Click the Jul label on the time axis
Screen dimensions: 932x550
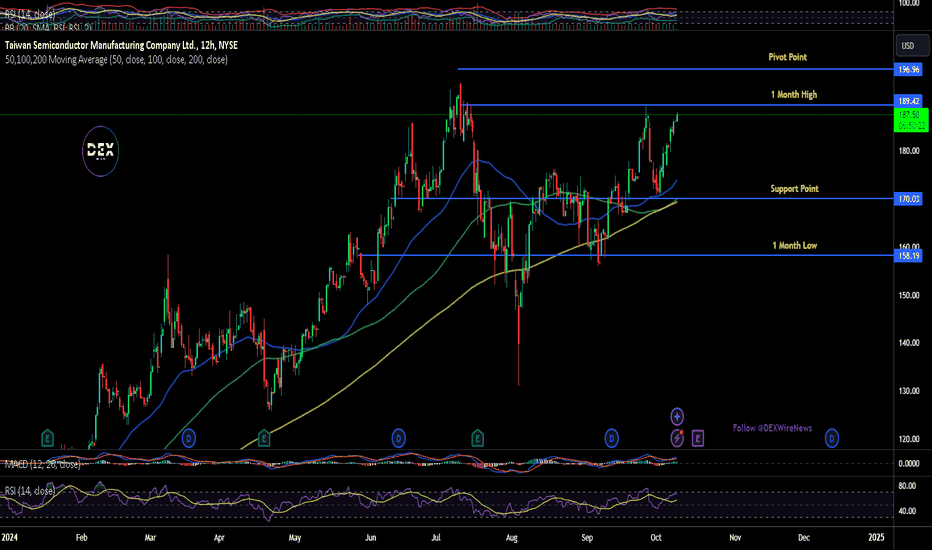point(436,538)
